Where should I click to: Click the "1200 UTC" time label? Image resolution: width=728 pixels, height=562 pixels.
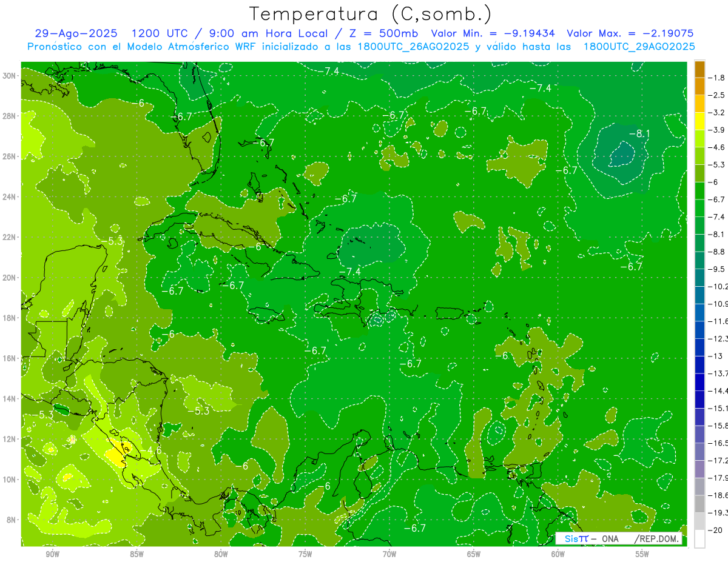[x=160, y=33]
